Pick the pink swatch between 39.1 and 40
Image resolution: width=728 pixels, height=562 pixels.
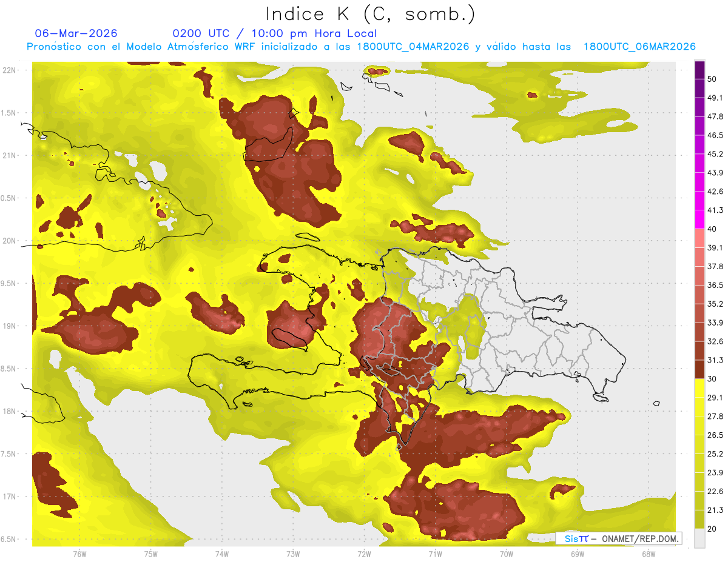(x=699, y=238)
